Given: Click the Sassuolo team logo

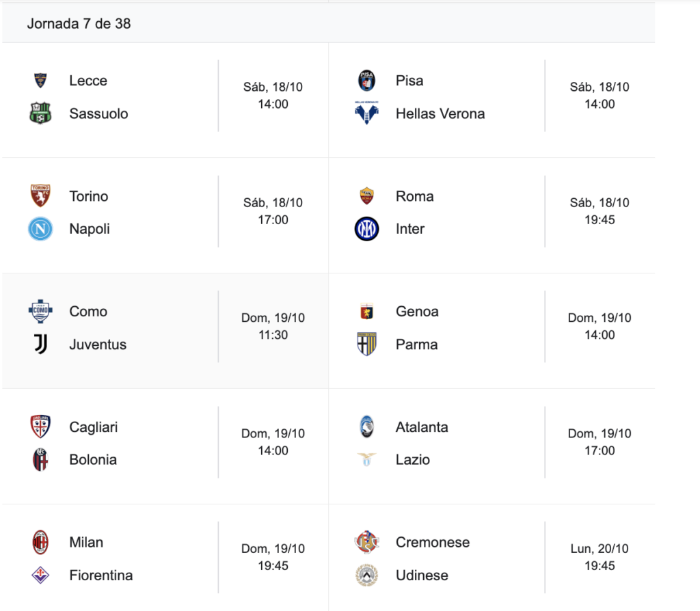Looking at the screenshot, I should click(40, 113).
